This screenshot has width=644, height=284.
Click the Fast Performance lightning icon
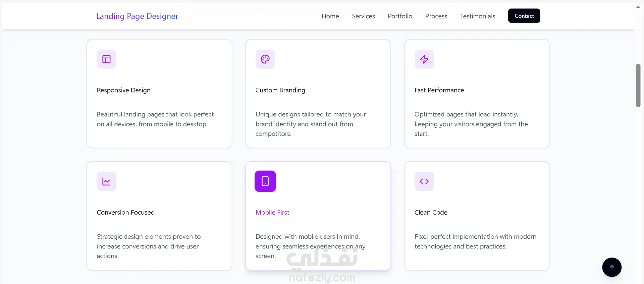pyautogui.click(x=424, y=59)
